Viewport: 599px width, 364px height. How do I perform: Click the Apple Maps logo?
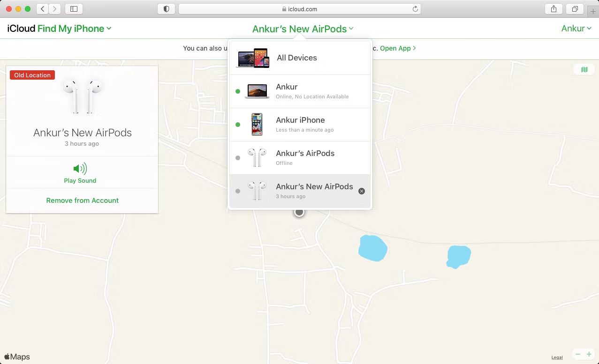[16, 357]
